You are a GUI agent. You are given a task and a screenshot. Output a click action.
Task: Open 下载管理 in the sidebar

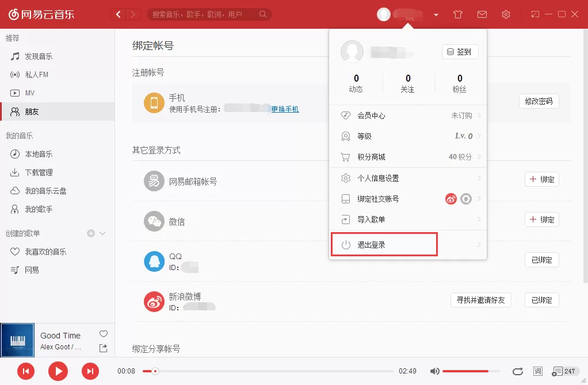pos(58,172)
